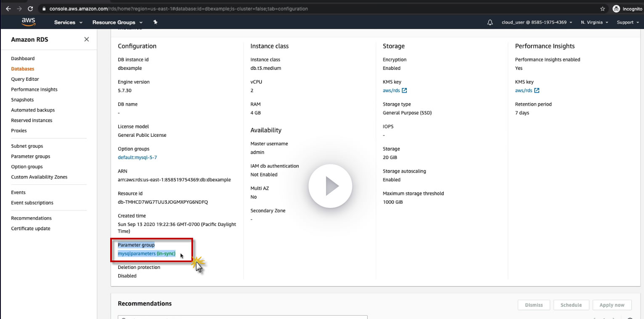Click the Maximum storage threshold value 1000 GiB
Screen dimensions: 644x319
point(393,202)
